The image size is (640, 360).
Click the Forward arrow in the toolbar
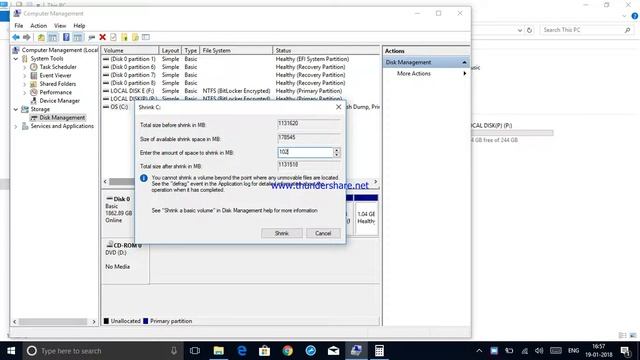[27, 37]
